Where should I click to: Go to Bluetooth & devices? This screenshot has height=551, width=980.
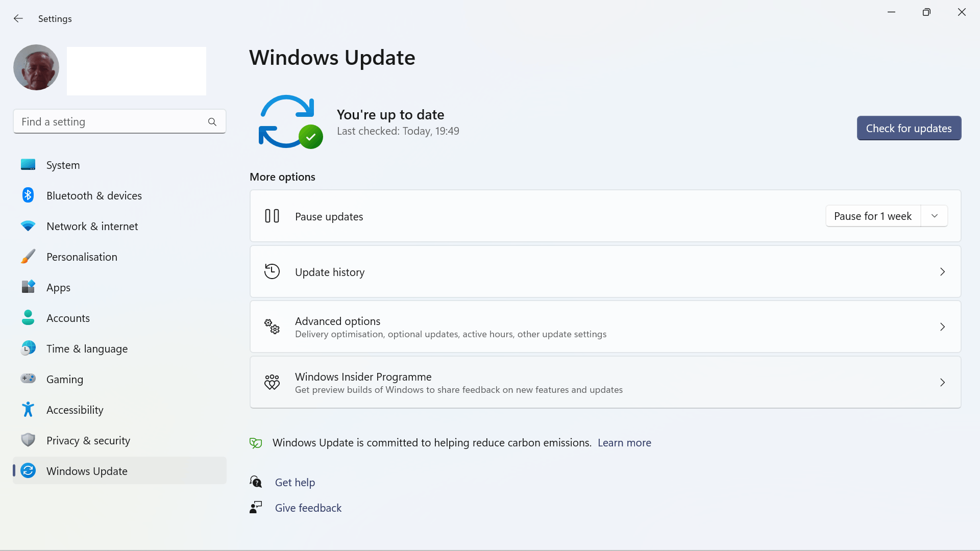[x=94, y=196]
